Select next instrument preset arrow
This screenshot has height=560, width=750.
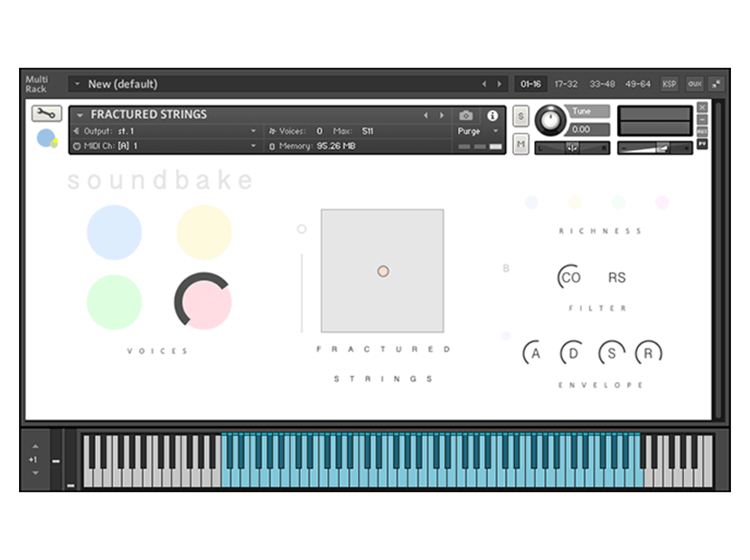click(442, 116)
